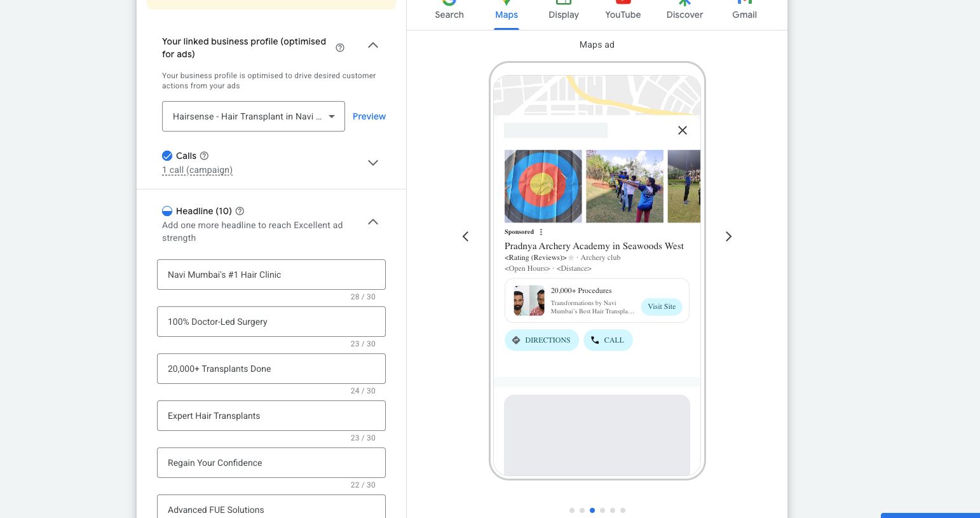Click the Visit Site button
This screenshot has width=980, height=518.
click(662, 306)
